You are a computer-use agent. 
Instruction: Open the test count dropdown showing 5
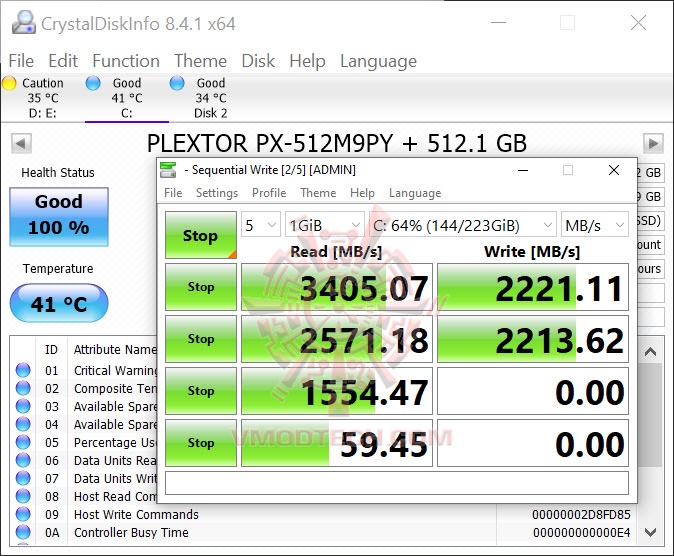coord(260,225)
